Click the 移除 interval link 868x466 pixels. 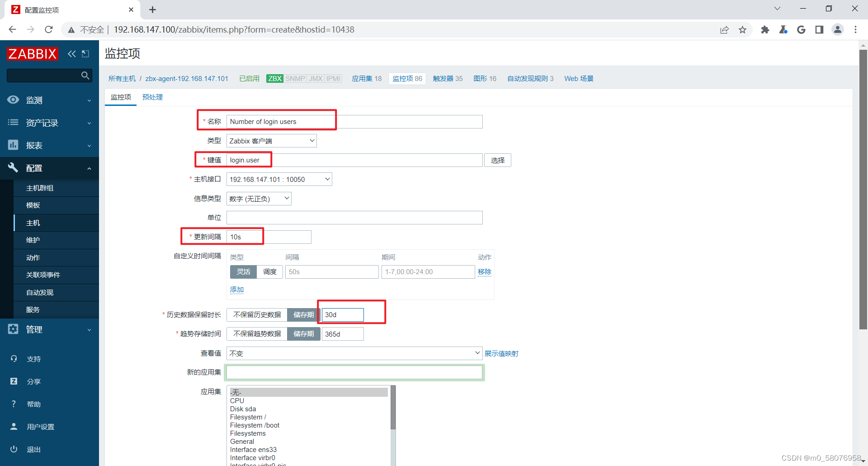[485, 271]
